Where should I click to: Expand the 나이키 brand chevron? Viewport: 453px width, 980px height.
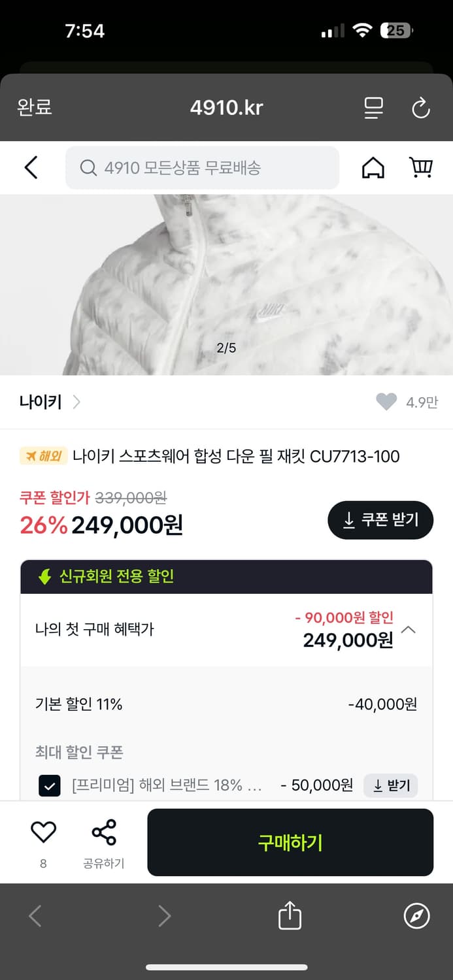76,402
